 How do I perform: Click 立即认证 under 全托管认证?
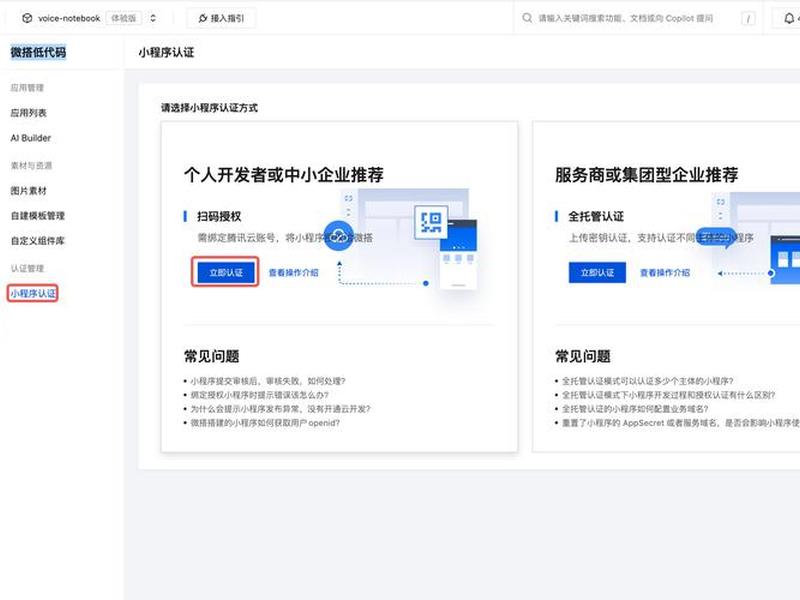(x=597, y=272)
